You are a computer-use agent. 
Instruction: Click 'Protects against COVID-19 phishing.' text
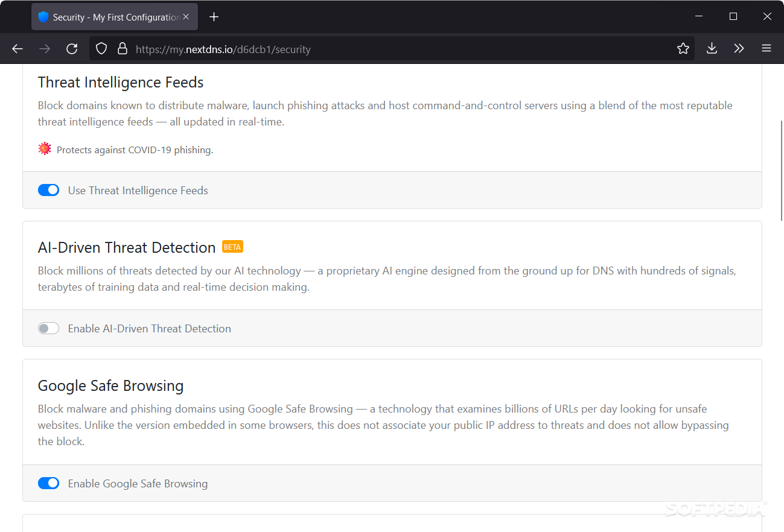(x=135, y=150)
